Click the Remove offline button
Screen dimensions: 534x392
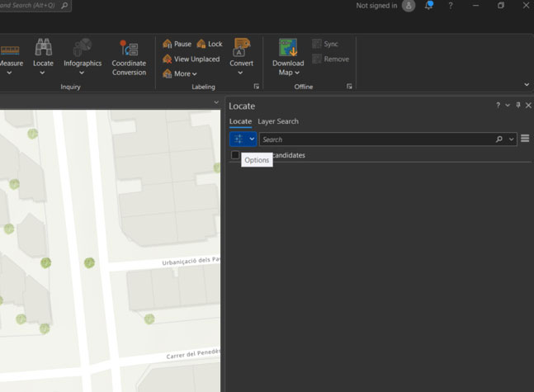(331, 59)
